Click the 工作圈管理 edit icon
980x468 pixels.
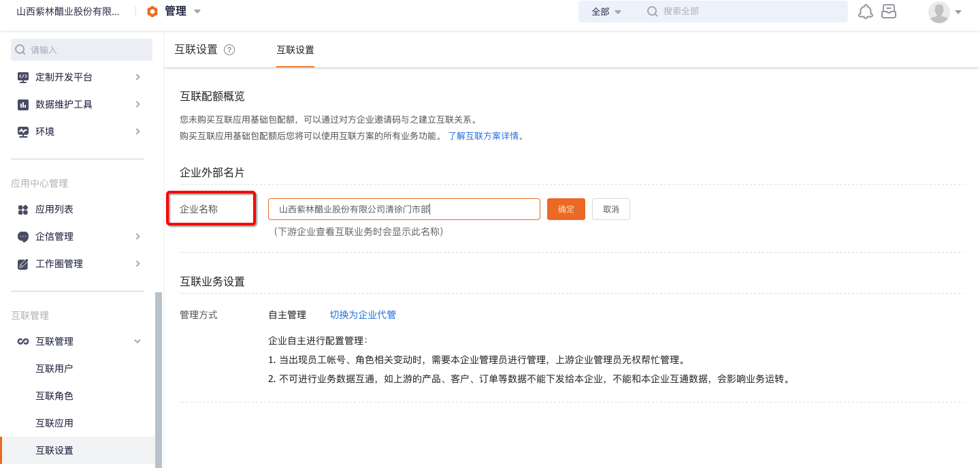pyautogui.click(x=23, y=264)
